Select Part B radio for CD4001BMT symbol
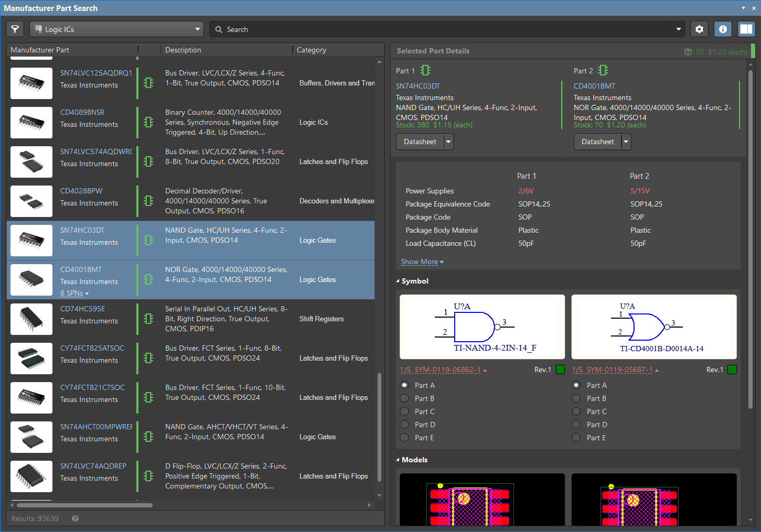This screenshot has height=532, width=761. point(576,398)
